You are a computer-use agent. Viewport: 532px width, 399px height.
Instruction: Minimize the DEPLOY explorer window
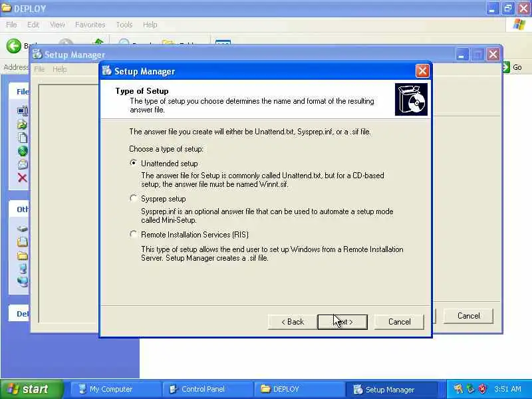pos(492,9)
